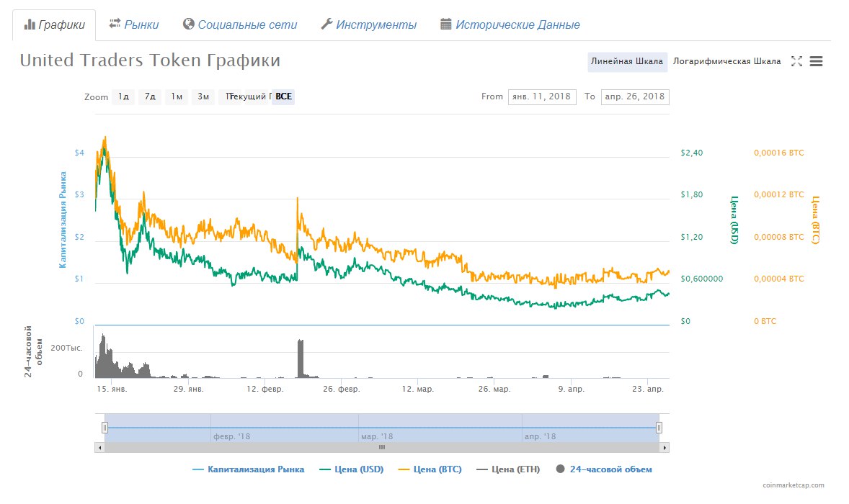This screenshot has width=849, height=504.
Task: Switch to the Инструменты tab
Action: [369, 25]
